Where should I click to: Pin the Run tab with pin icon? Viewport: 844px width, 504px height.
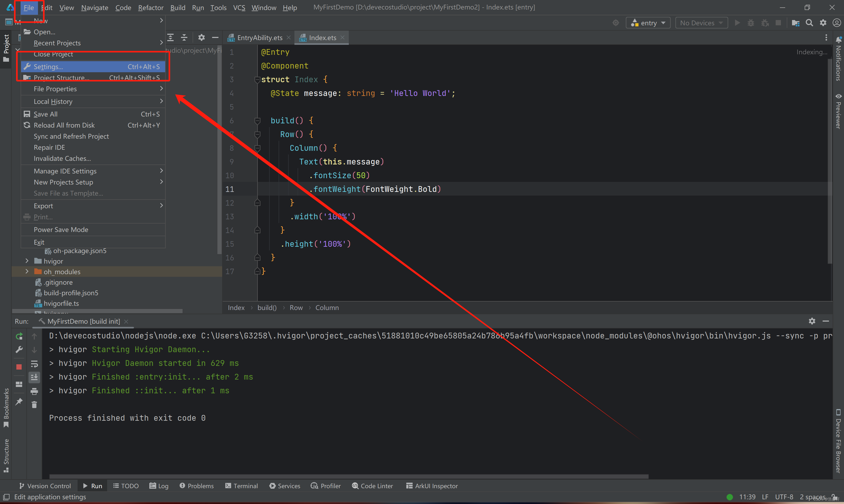pyautogui.click(x=19, y=401)
